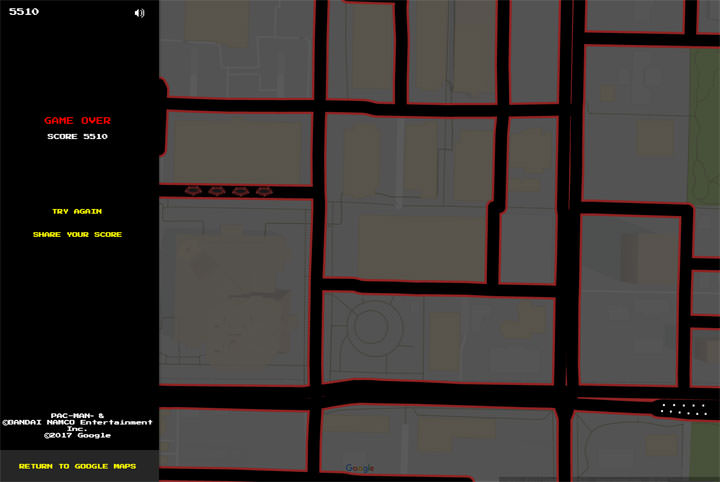Viewport: 720px width, 482px height.
Task: Click TRY AGAIN to restart the game
Action: coord(77,211)
